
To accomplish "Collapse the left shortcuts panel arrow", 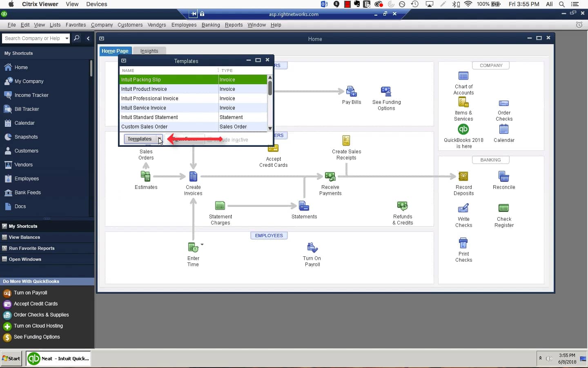I will [88, 38].
